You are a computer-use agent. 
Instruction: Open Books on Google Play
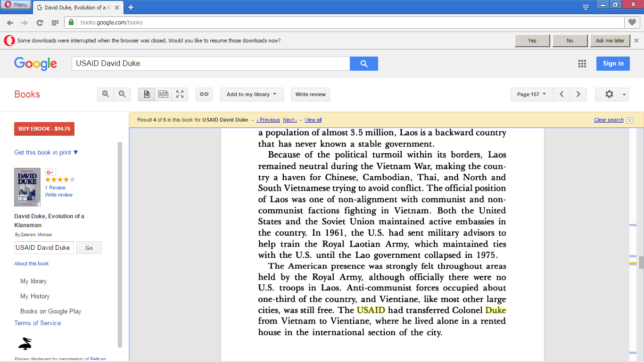(x=50, y=311)
